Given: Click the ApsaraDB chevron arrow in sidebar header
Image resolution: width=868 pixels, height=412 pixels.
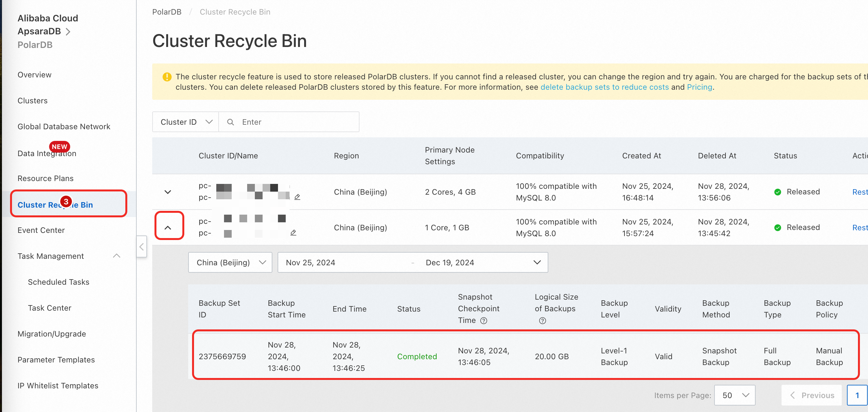Looking at the screenshot, I should click(68, 31).
